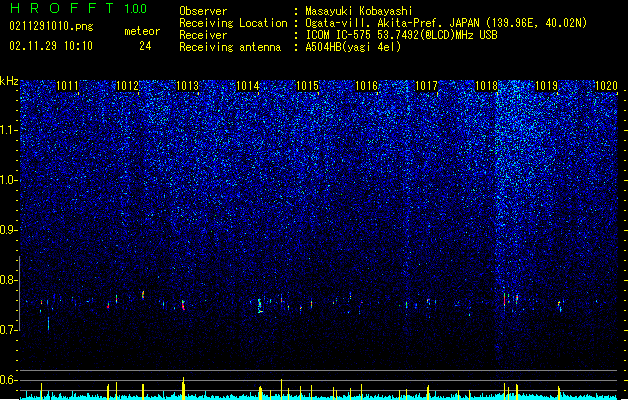
Task: Click the meteor label
Action: point(142,31)
